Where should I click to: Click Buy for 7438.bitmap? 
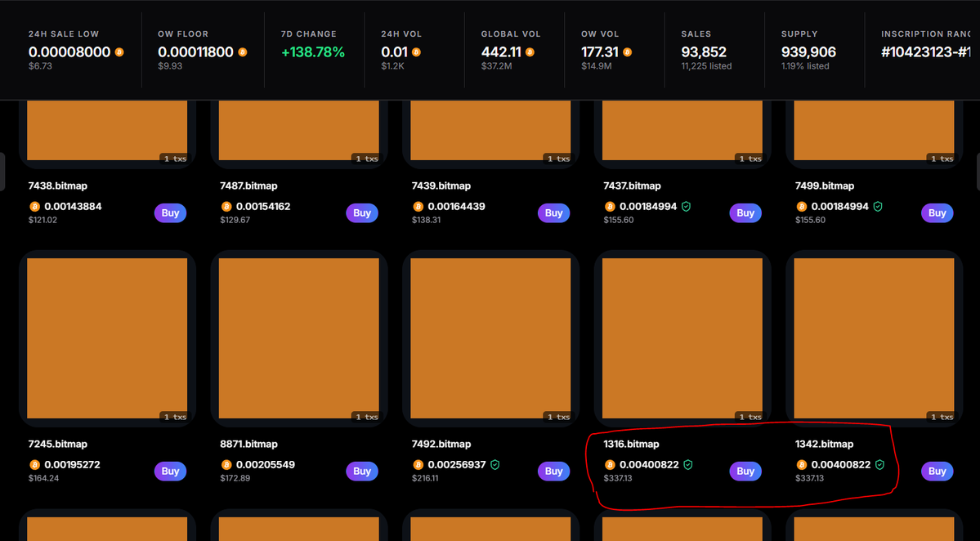click(170, 213)
